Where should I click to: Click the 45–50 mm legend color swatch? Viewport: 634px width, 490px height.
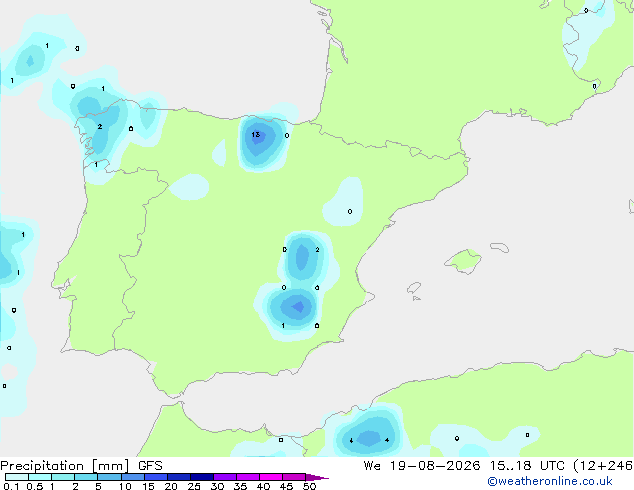point(294,477)
